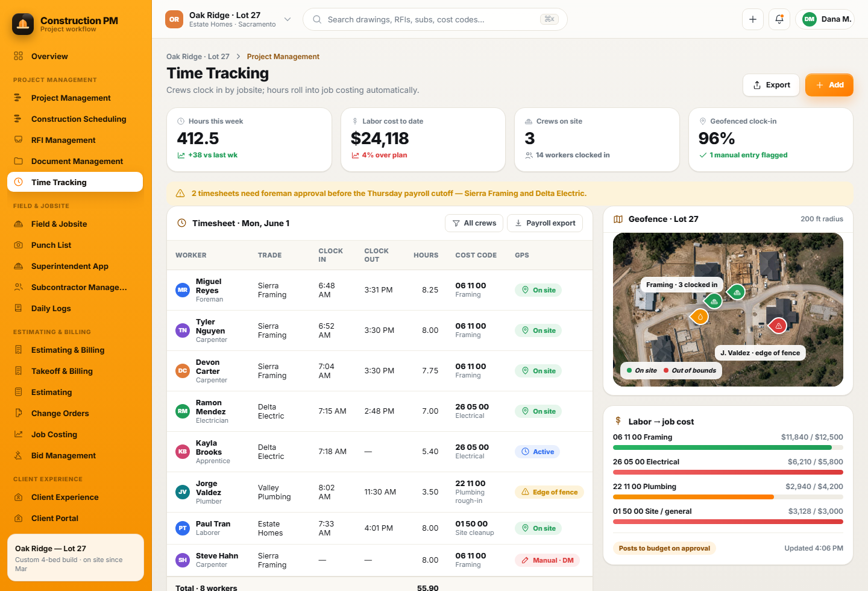Click the Export button
Viewport: 868px width, 591px height.
771,85
